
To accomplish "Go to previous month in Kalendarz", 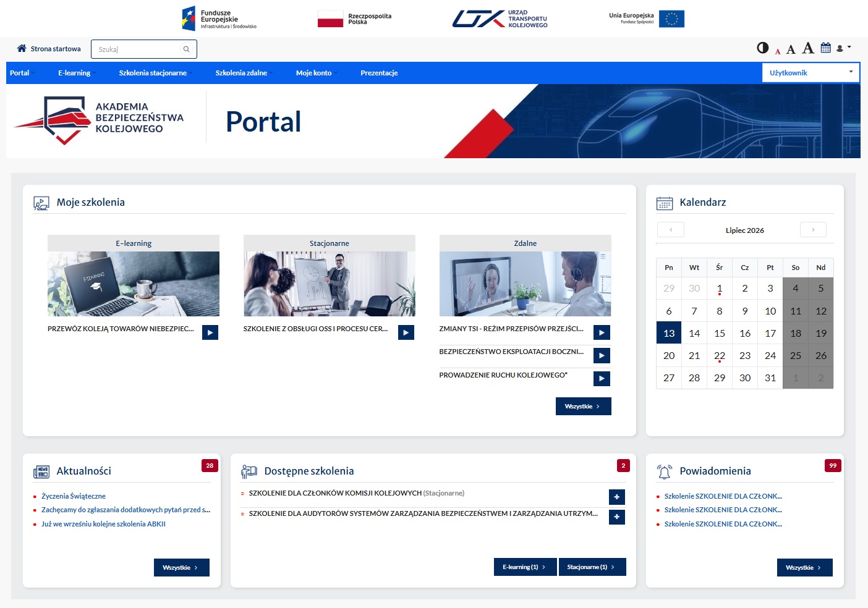I will coord(671,230).
